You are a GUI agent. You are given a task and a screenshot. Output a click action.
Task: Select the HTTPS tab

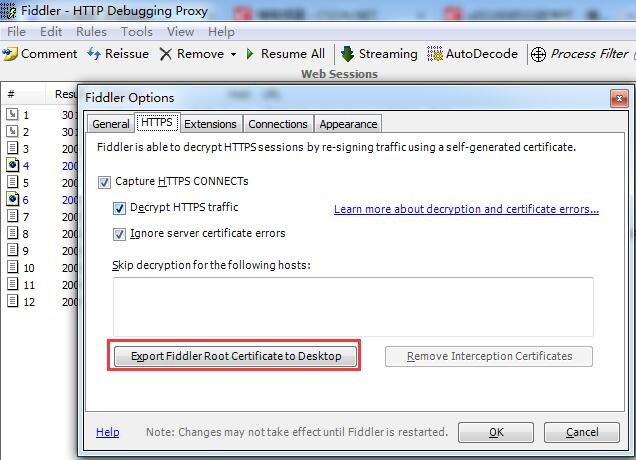(157, 123)
